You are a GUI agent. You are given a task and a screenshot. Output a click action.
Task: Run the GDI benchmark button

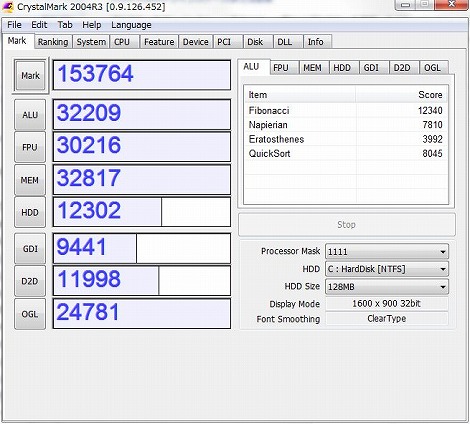30,249
